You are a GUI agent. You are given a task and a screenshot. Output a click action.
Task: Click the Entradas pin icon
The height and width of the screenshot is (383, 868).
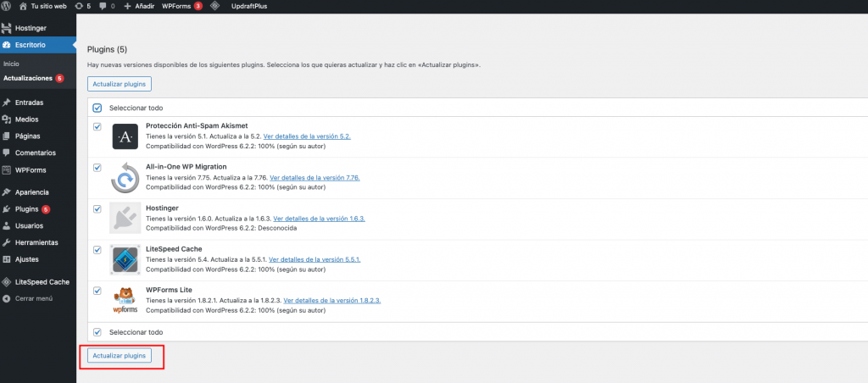[7, 103]
